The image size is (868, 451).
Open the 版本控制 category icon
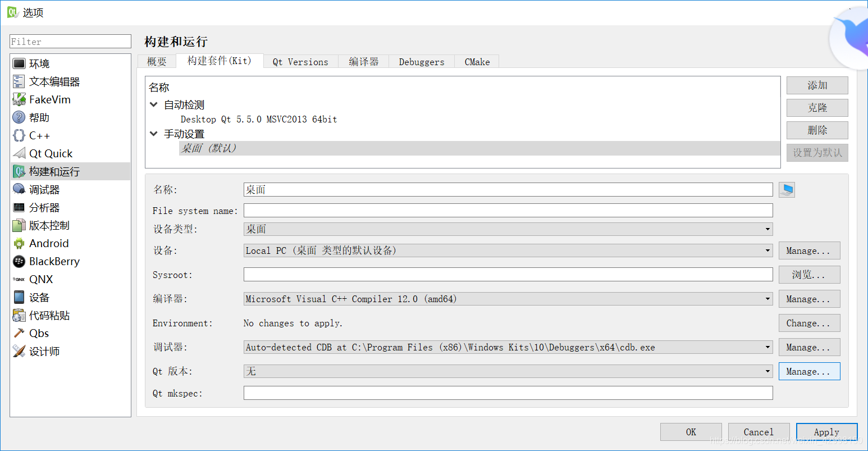(19, 225)
